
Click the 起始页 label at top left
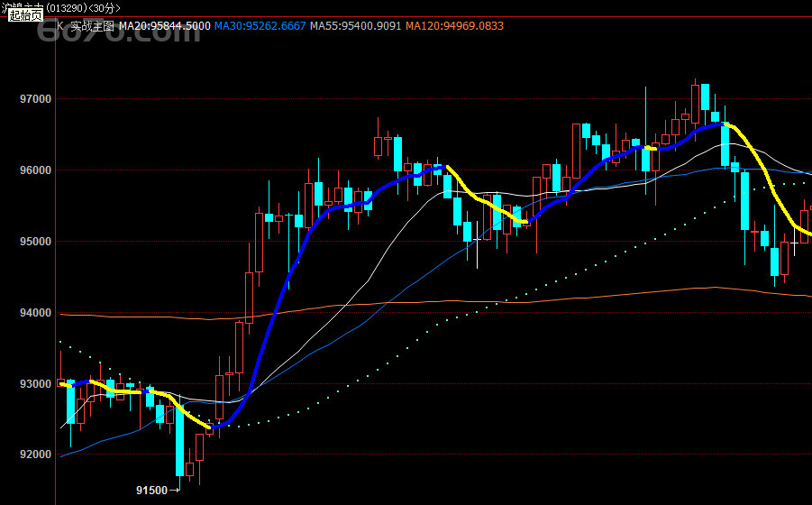[25, 15]
